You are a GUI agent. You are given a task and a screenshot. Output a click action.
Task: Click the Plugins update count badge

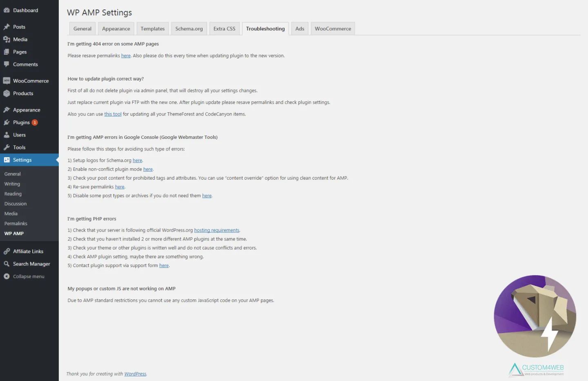35,123
